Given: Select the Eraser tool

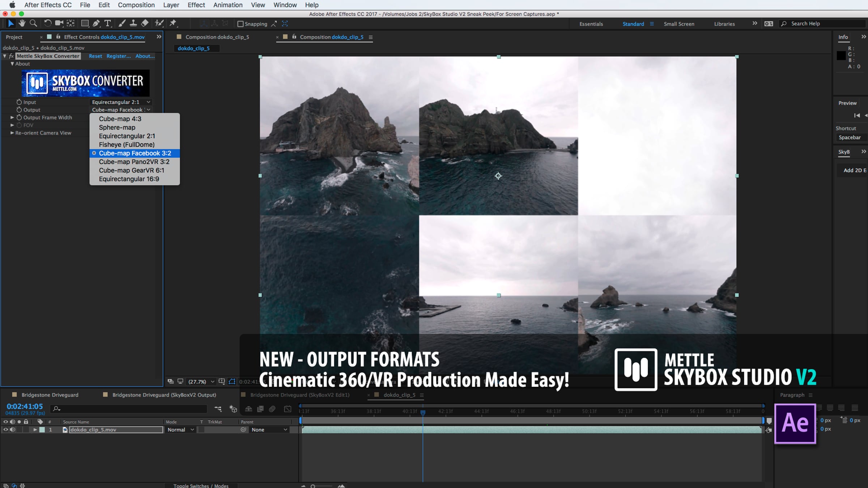Looking at the screenshot, I should point(145,23).
